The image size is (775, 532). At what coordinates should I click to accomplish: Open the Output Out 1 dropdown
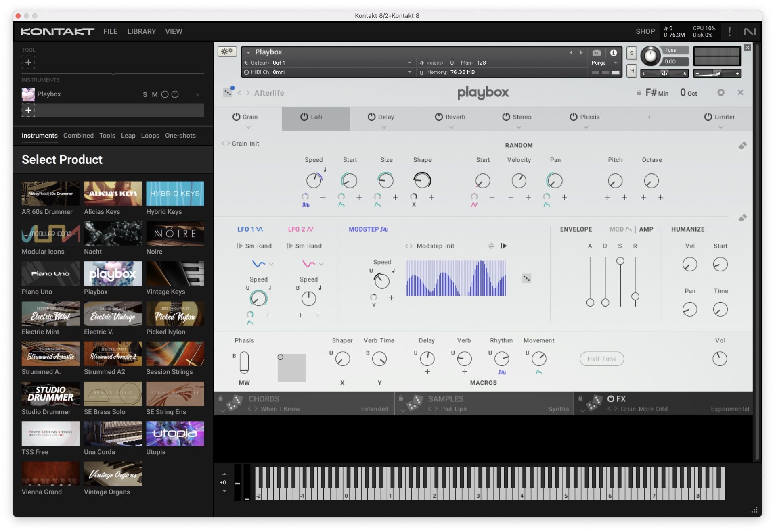(409, 63)
